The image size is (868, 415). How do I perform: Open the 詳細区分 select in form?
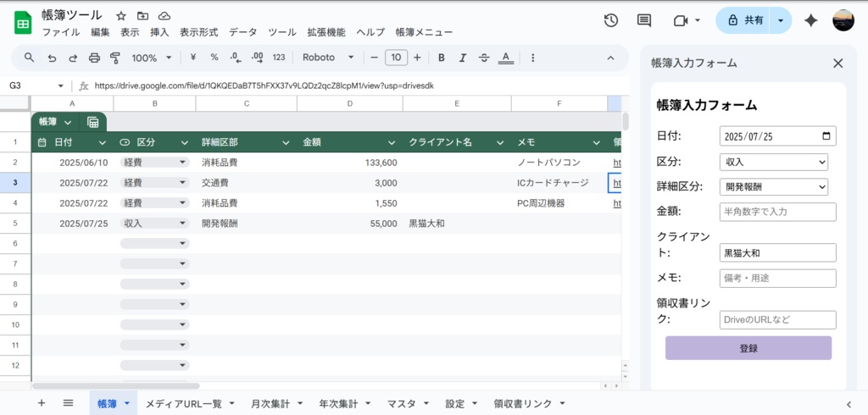[x=774, y=187]
